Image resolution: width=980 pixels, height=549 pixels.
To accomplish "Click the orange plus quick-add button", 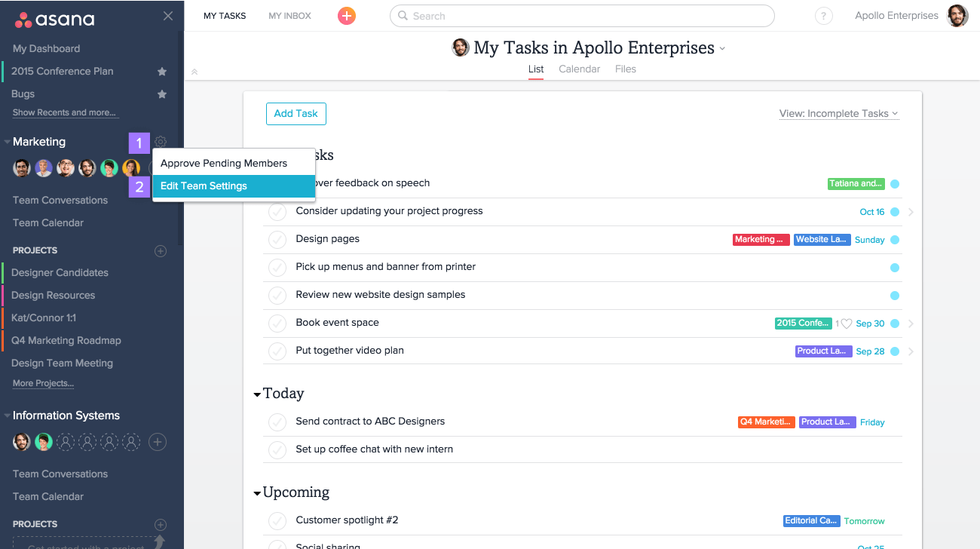I will 346,16.
